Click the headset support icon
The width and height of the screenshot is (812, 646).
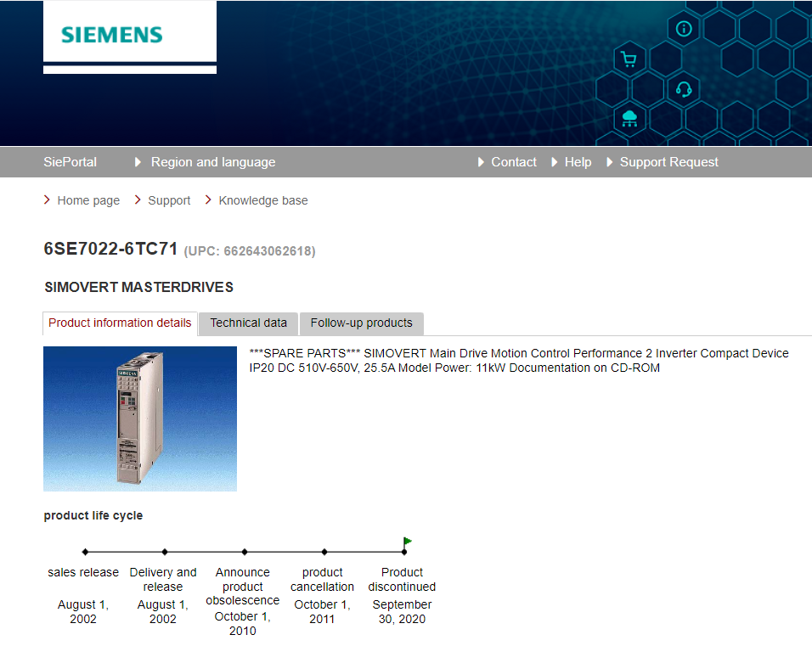pyautogui.click(x=684, y=88)
